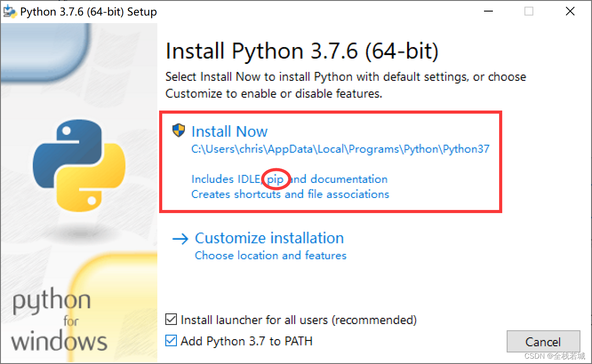Click the Python logo in the title bar
Image resolution: width=592 pixels, height=364 pixels.
(x=9, y=11)
